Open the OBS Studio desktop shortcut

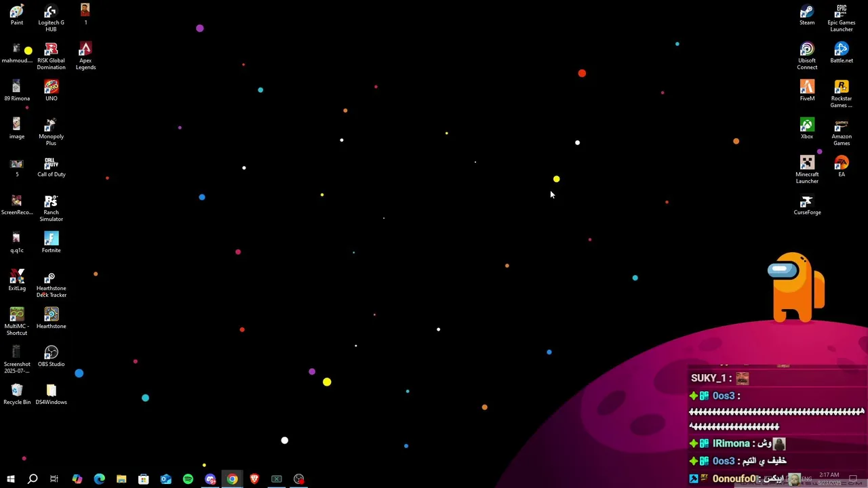point(51,357)
